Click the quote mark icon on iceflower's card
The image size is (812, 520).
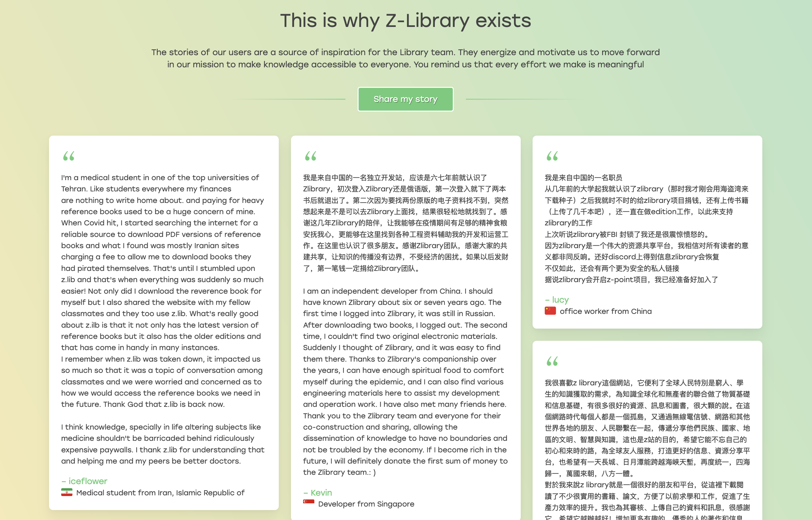click(x=69, y=156)
